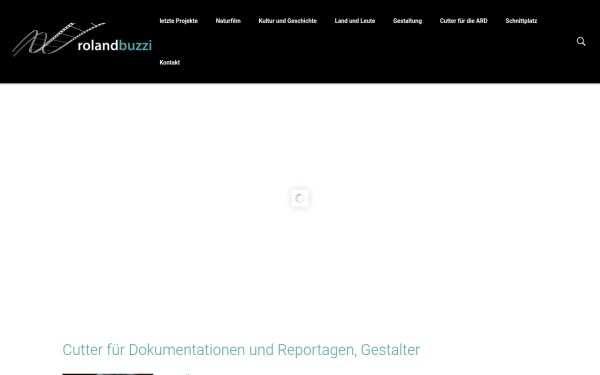Open the Gestaltung menu entry
This screenshot has width=600, height=375.
[x=407, y=21]
